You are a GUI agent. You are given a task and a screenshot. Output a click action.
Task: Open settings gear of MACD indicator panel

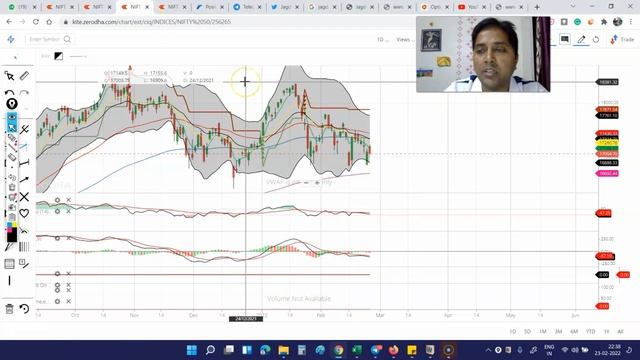pyautogui.click(x=58, y=238)
